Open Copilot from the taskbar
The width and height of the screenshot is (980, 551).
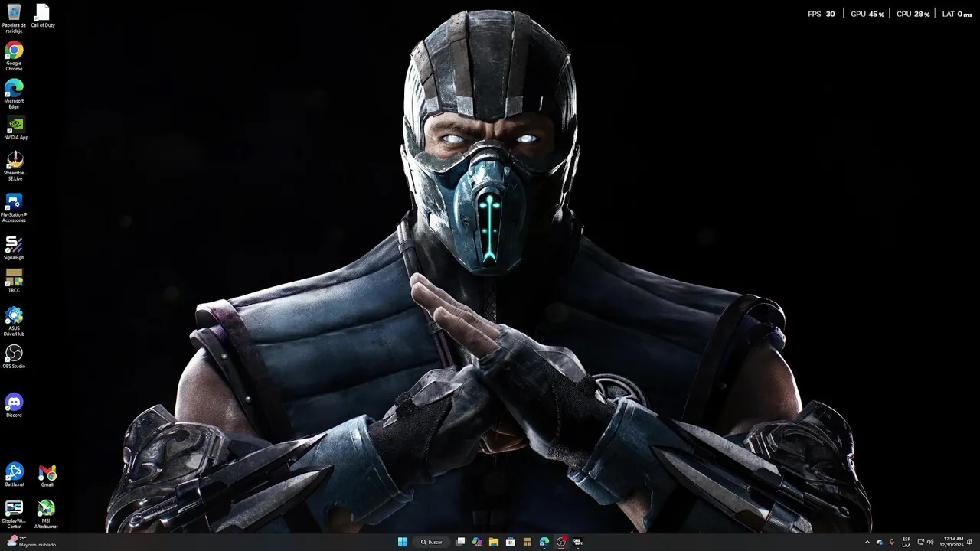coord(477,542)
